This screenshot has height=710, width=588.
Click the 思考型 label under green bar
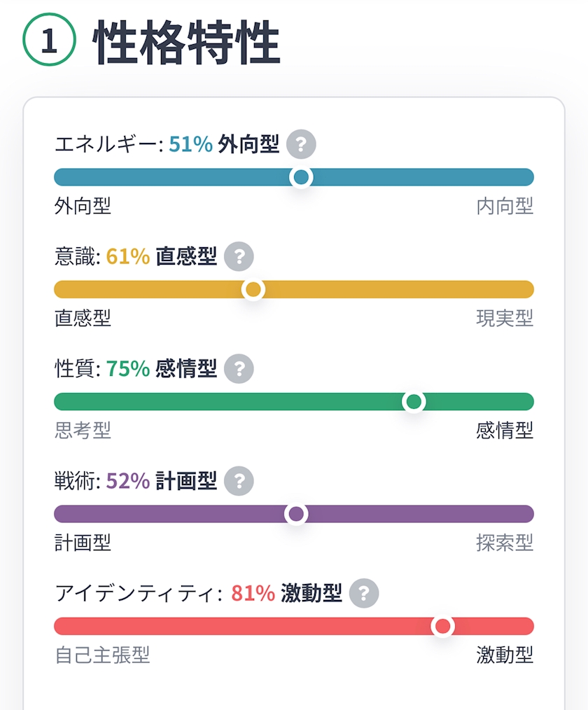[x=83, y=430]
